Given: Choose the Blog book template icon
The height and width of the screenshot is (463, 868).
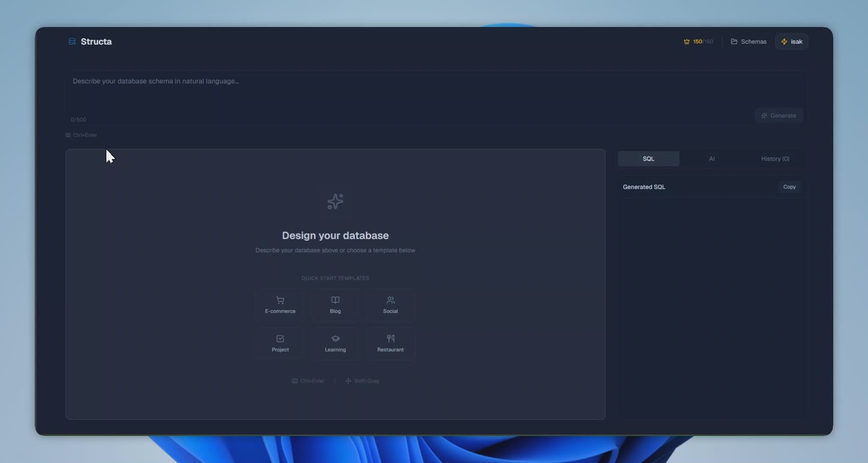Looking at the screenshot, I should pyautogui.click(x=335, y=300).
